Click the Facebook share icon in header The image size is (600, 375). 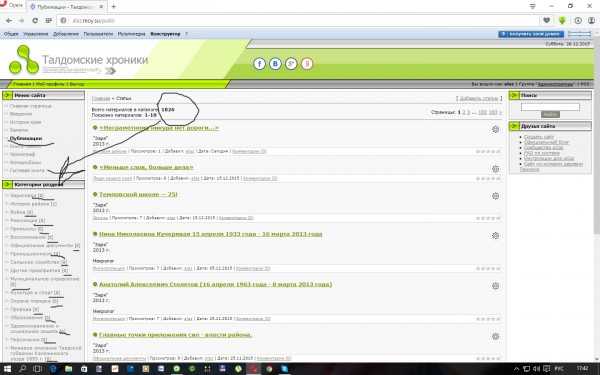tap(259, 64)
